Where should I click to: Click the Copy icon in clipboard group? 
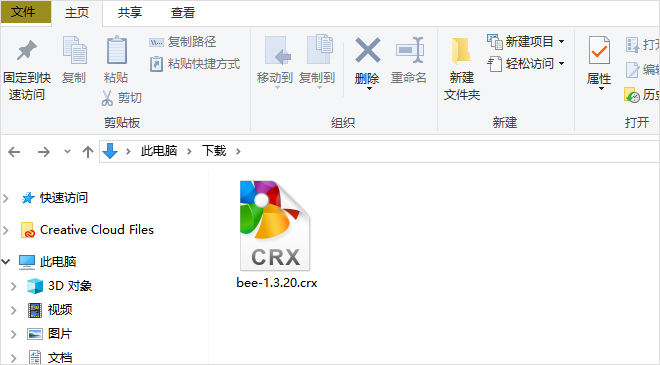pos(75,50)
